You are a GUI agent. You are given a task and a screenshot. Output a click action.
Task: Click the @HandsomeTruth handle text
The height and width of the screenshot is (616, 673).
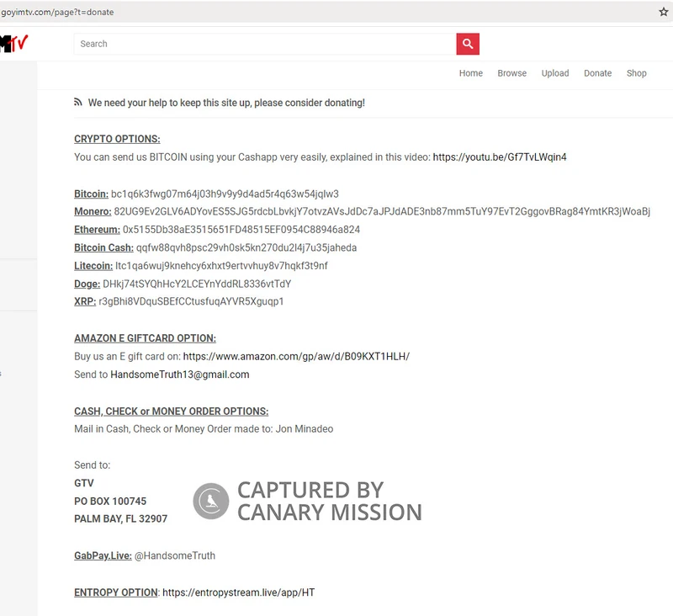tap(175, 555)
